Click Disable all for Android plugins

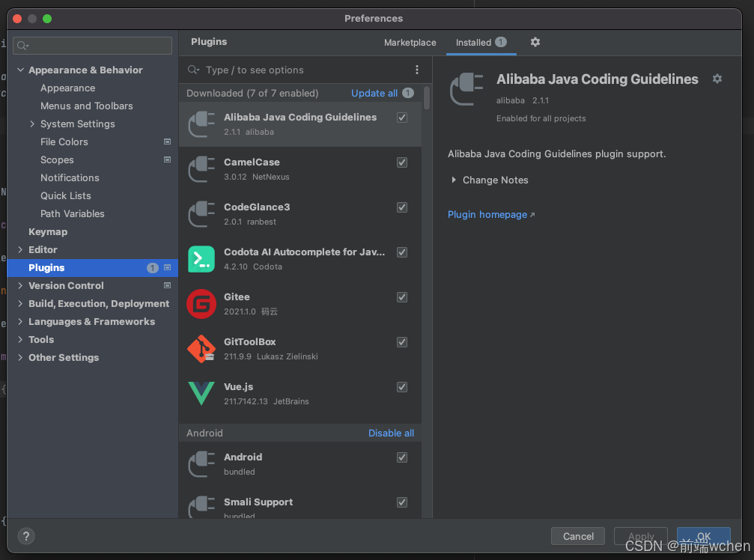point(391,433)
